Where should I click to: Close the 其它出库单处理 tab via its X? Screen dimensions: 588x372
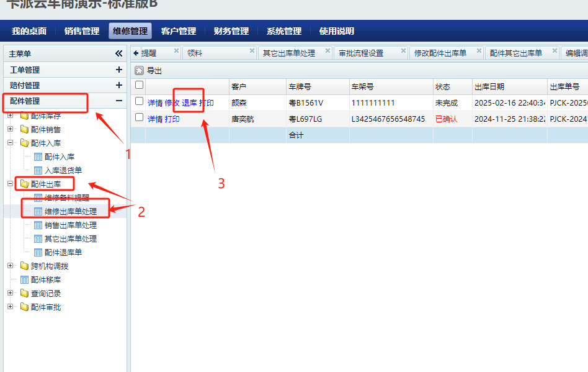pyautogui.click(x=327, y=51)
